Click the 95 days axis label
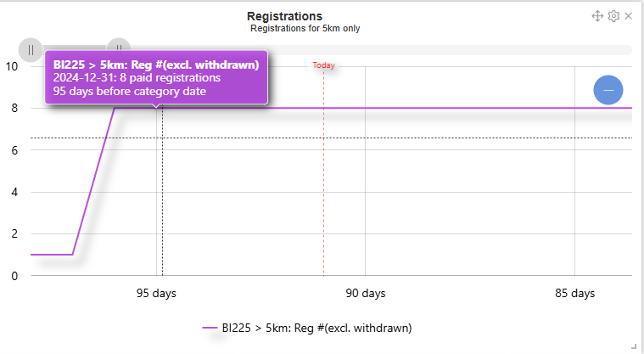Viewport: 644px width, 354px height. [x=156, y=294]
